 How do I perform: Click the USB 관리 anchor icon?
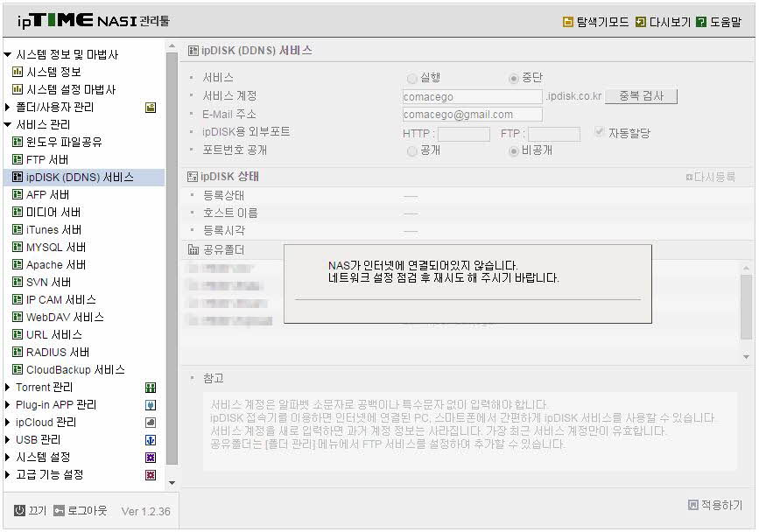click(151, 440)
